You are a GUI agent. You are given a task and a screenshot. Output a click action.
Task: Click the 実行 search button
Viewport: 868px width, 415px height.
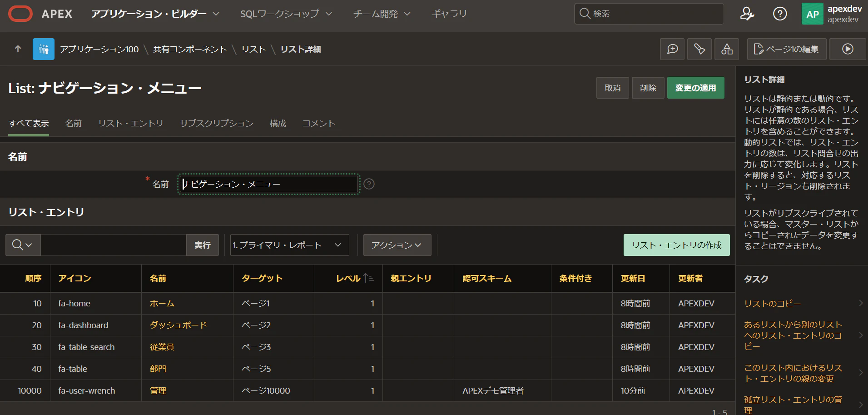202,245
